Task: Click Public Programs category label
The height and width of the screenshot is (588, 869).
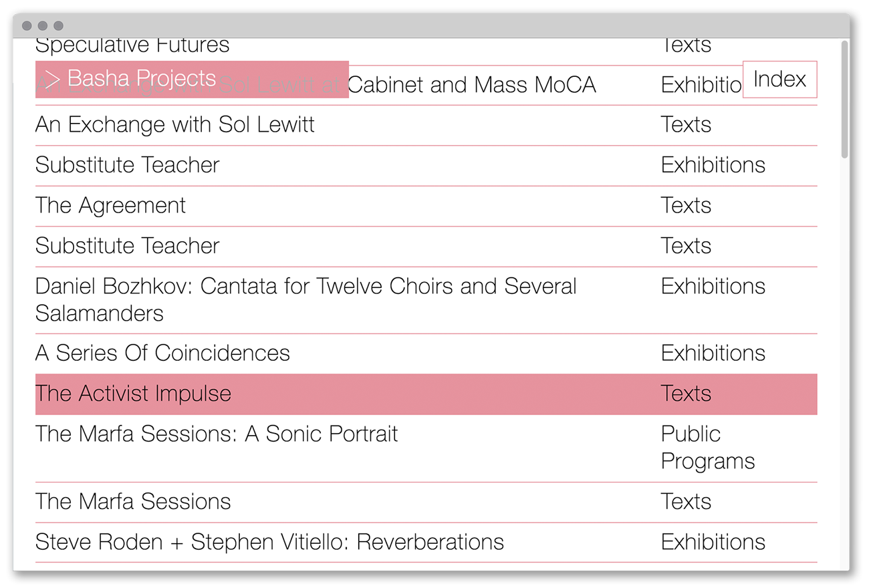Action: point(707,447)
